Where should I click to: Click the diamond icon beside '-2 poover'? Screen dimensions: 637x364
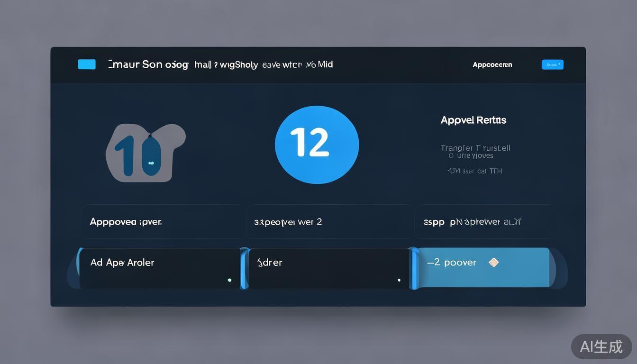tap(493, 262)
